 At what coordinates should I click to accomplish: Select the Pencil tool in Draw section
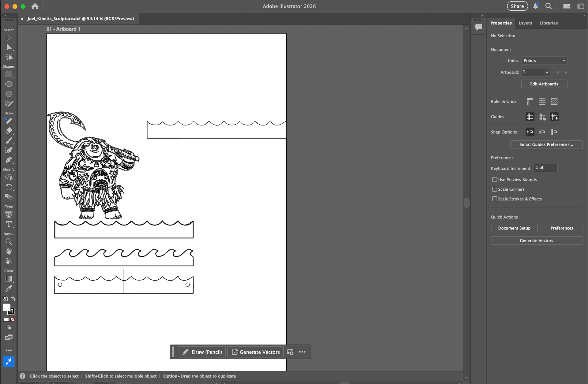click(x=9, y=121)
